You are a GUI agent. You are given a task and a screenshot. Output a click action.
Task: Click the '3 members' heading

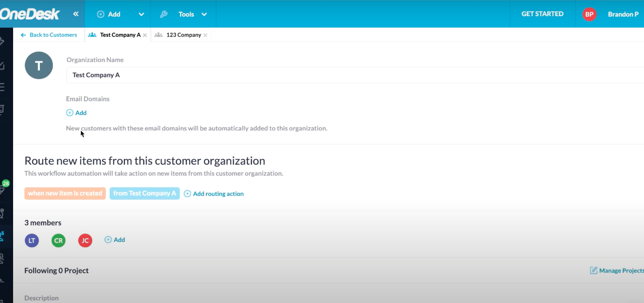point(43,222)
